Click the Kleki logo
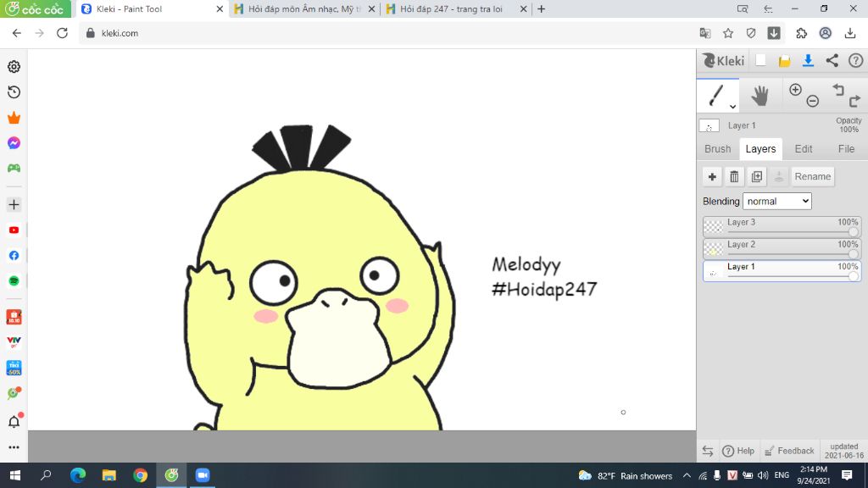 coord(723,60)
